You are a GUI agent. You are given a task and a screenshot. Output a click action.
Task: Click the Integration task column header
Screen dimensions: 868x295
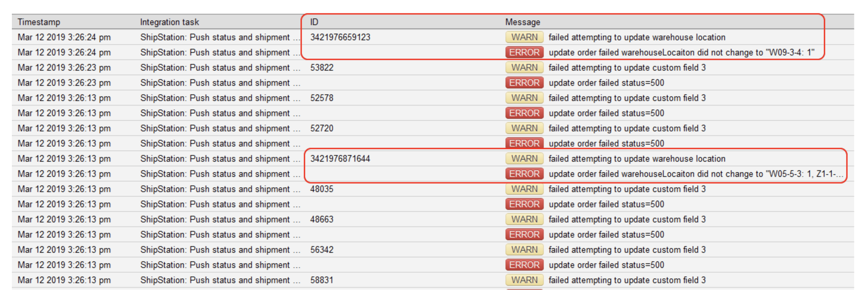click(169, 22)
